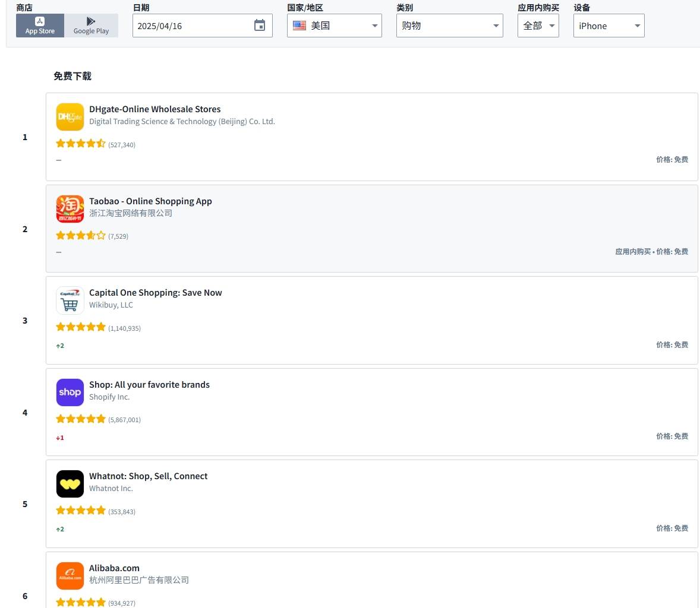Click the Capital One Shopping star rating

(x=81, y=327)
